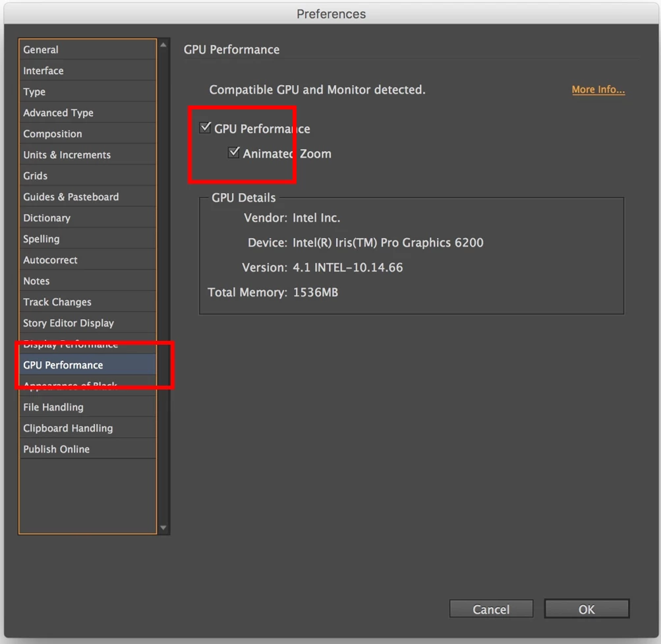The image size is (661, 644).
Task: Click the total memory value 1536MB
Action: [x=315, y=292]
